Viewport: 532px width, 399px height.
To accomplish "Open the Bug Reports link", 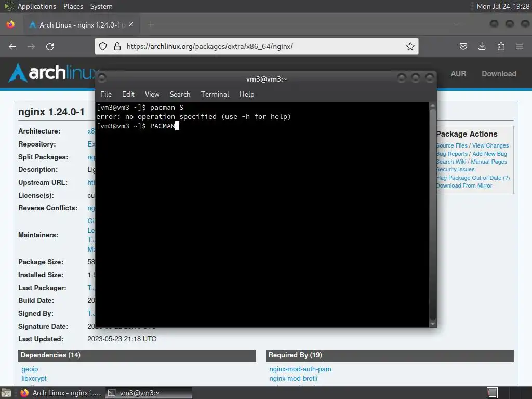I will (451, 154).
